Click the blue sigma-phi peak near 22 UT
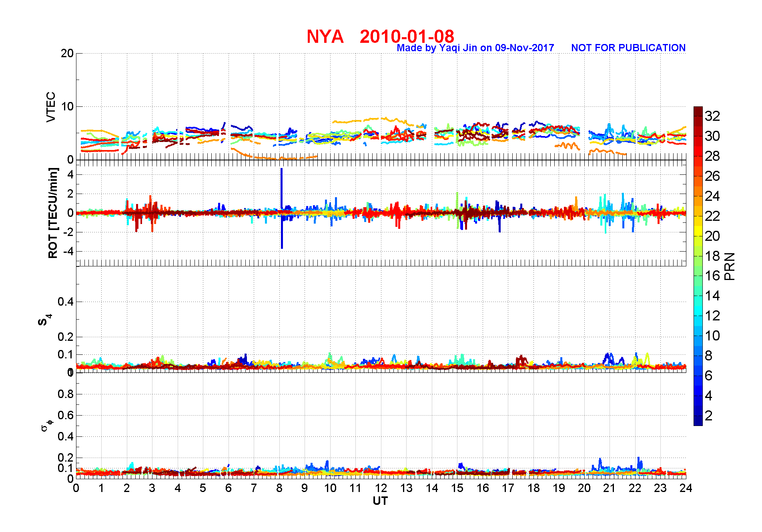 [639, 462]
